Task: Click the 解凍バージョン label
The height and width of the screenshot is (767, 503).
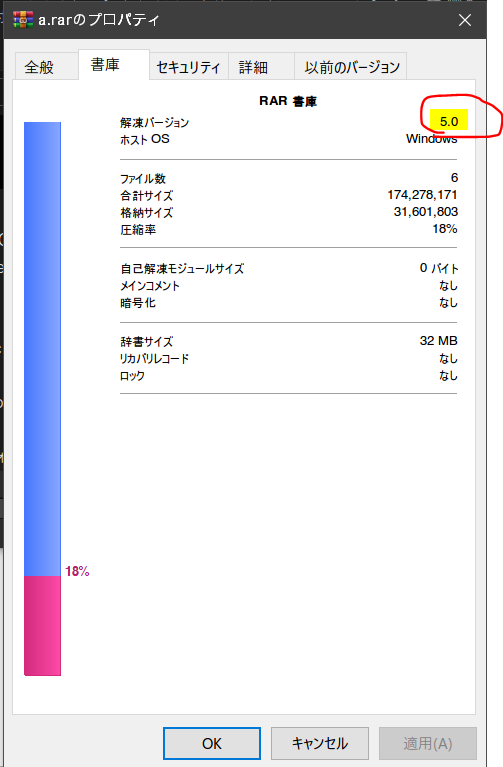Action: click(155, 122)
